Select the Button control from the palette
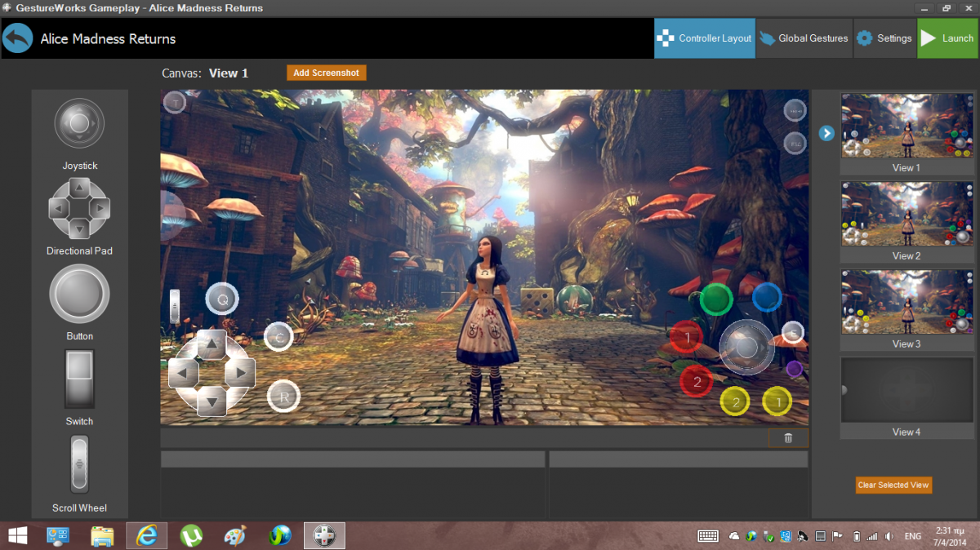The image size is (980, 550). (x=79, y=294)
